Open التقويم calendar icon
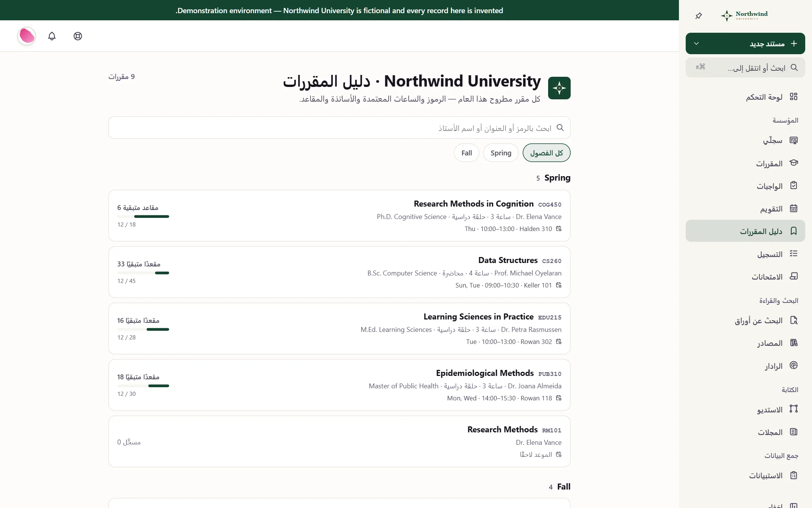 click(794, 208)
